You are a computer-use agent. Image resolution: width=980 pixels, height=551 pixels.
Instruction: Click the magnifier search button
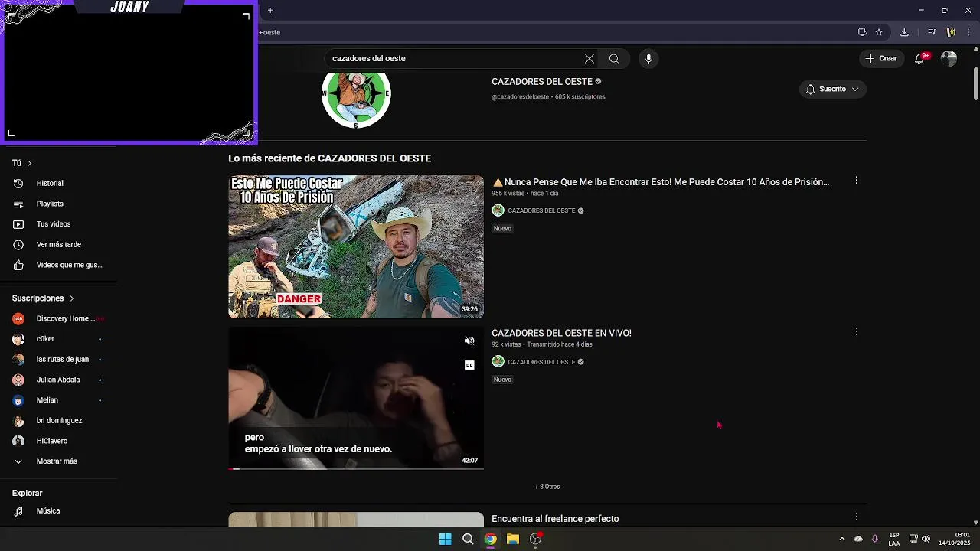point(614,59)
